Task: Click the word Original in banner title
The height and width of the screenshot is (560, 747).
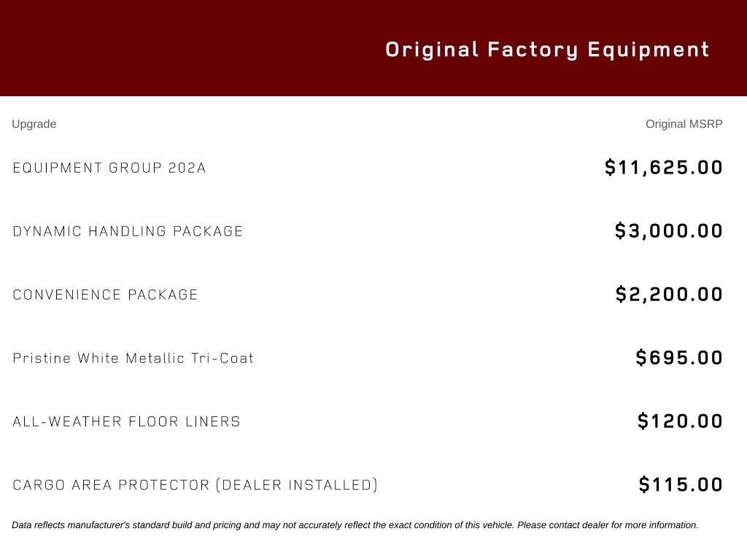Action: (x=432, y=50)
